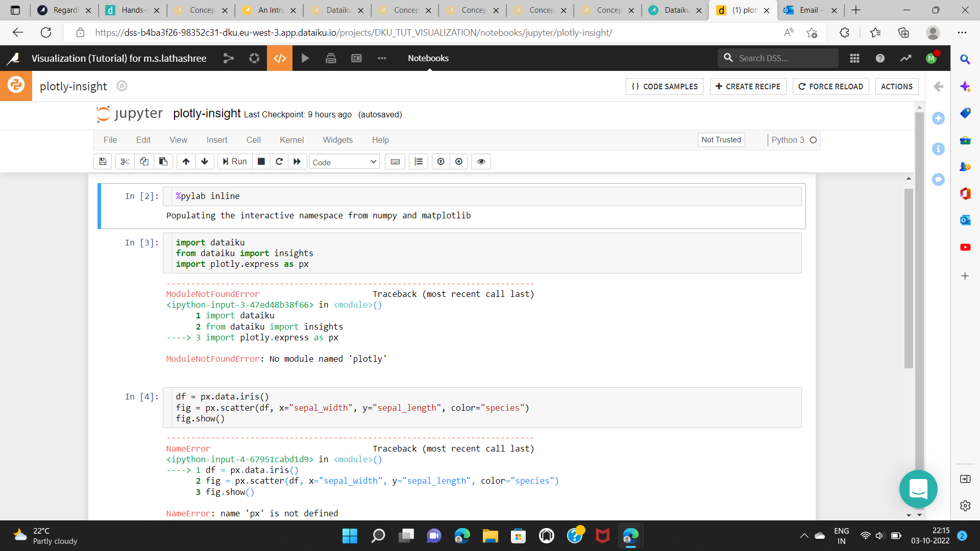Copy selected cells with the copy icon
Viewport: 980px width, 551px height.
pos(144,161)
